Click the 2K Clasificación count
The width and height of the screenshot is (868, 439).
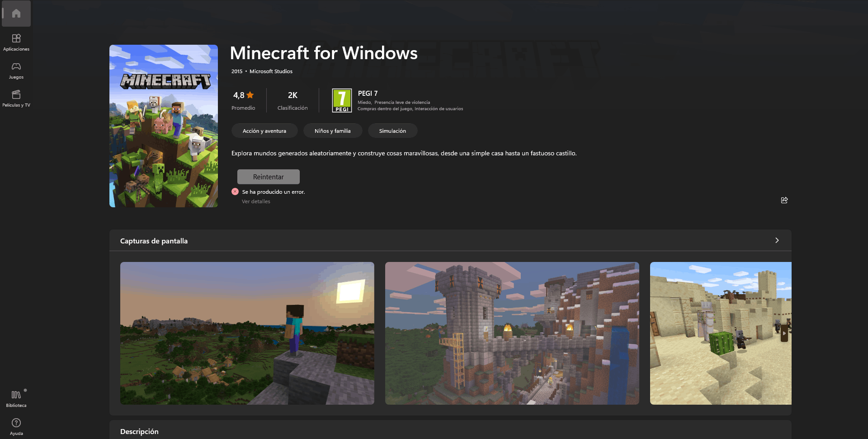(x=292, y=101)
